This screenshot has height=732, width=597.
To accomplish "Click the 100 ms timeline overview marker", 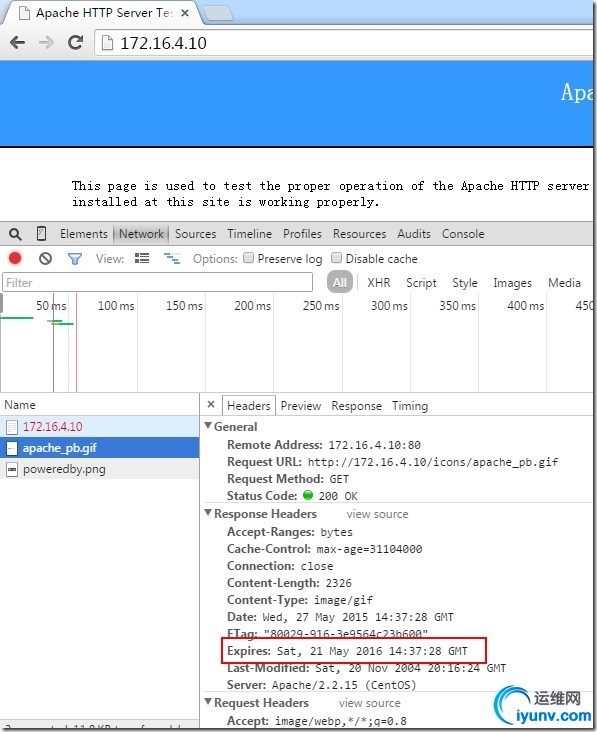I will point(116,306).
